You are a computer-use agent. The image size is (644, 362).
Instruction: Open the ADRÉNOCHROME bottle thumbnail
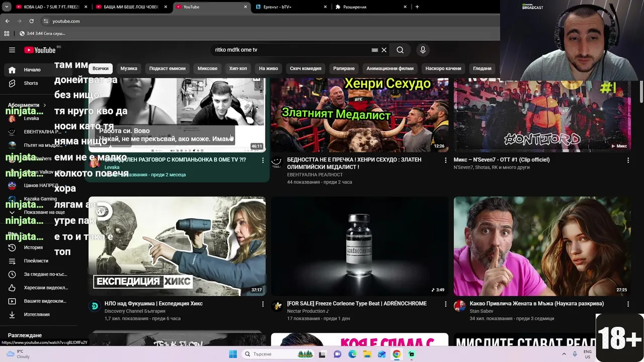(360, 246)
